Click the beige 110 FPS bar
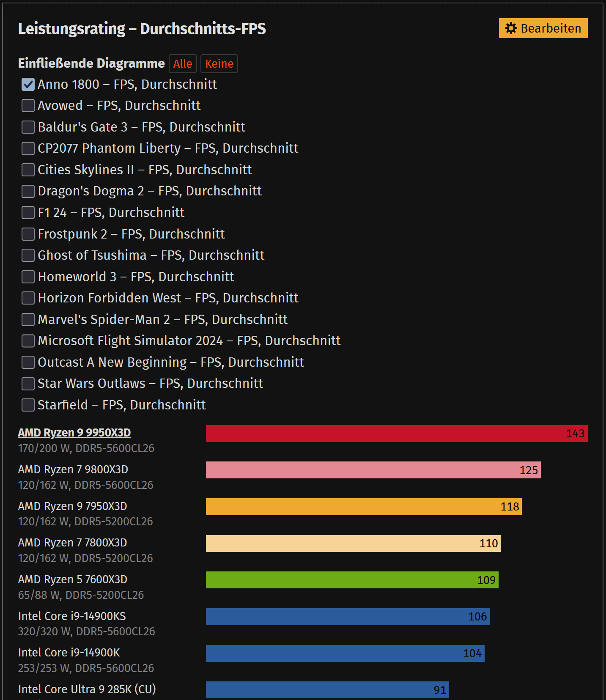Viewport: 606px width, 700px height. [353, 544]
